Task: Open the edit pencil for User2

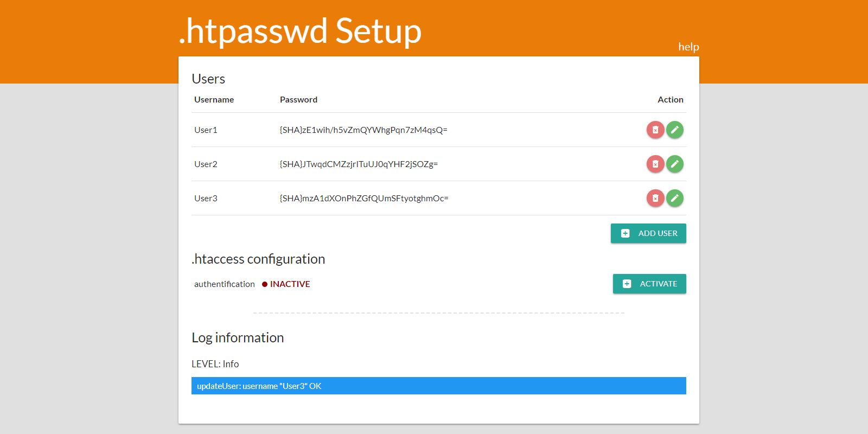Action: [x=675, y=164]
